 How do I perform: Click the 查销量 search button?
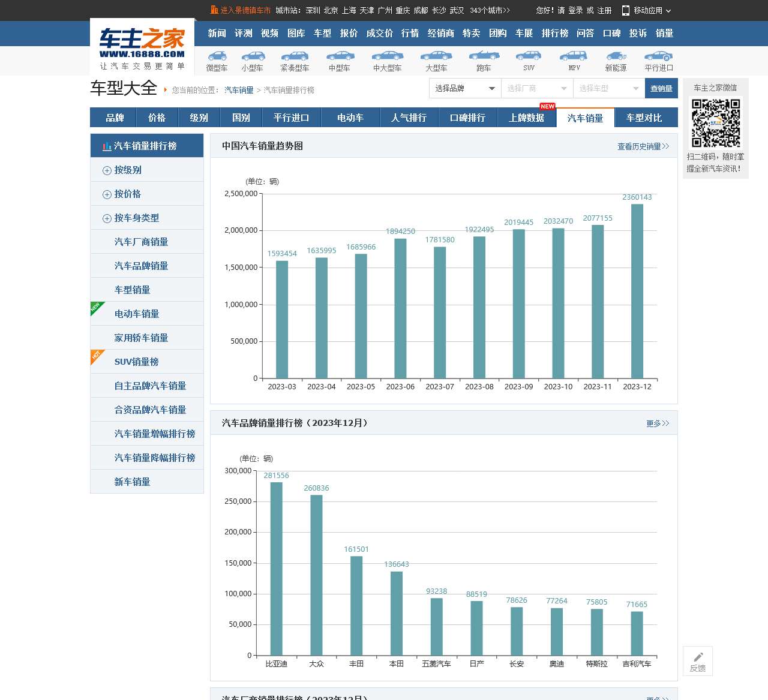(661, 88)
